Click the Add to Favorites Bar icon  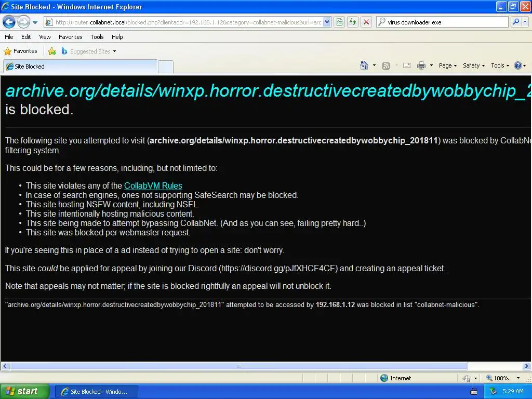coord(52,51)
